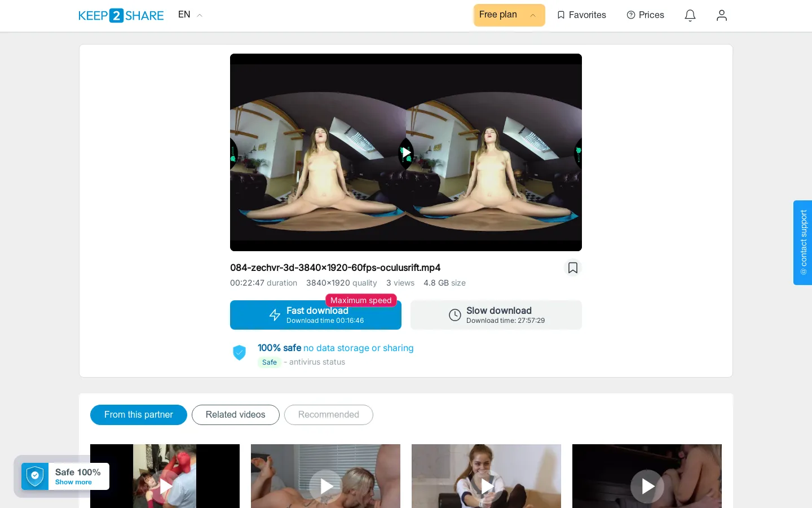Viewport: 812px width, 508px height.
Task: Open the Prices page link
Action: point(646,15)
